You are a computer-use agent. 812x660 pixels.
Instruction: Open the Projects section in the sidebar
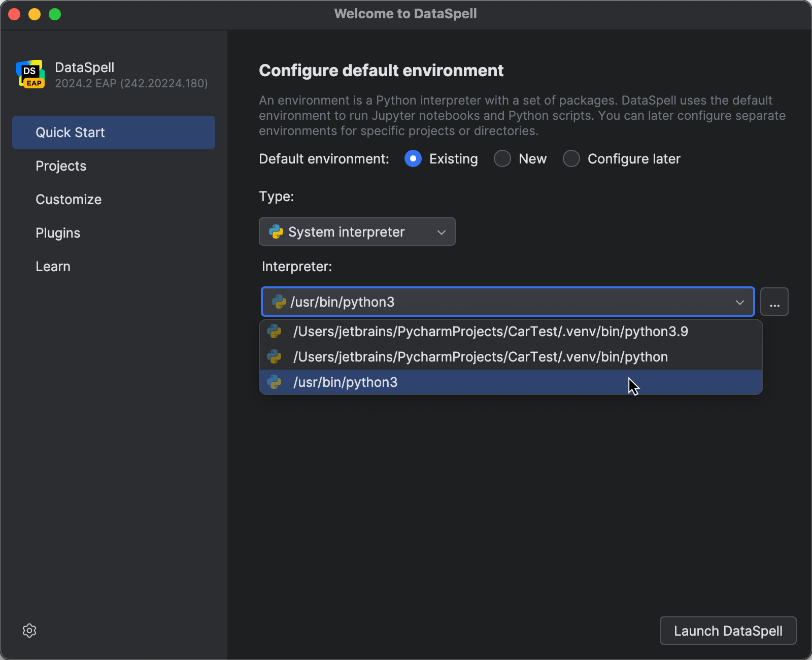61,166
